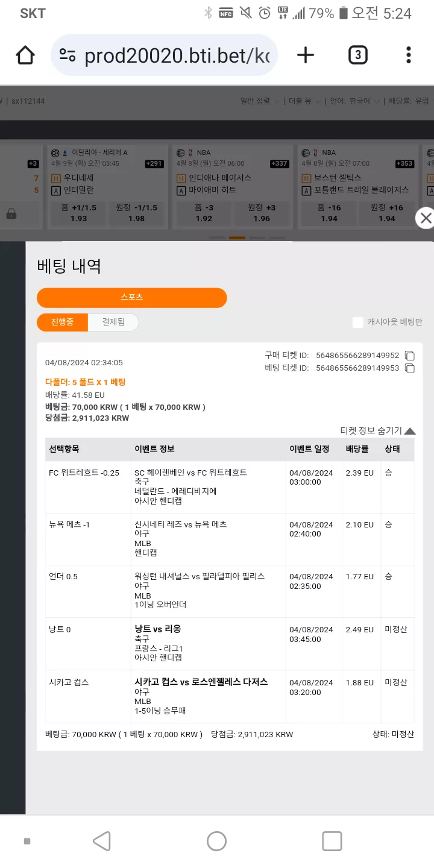Open a new browser tab with plus icon

306,55
